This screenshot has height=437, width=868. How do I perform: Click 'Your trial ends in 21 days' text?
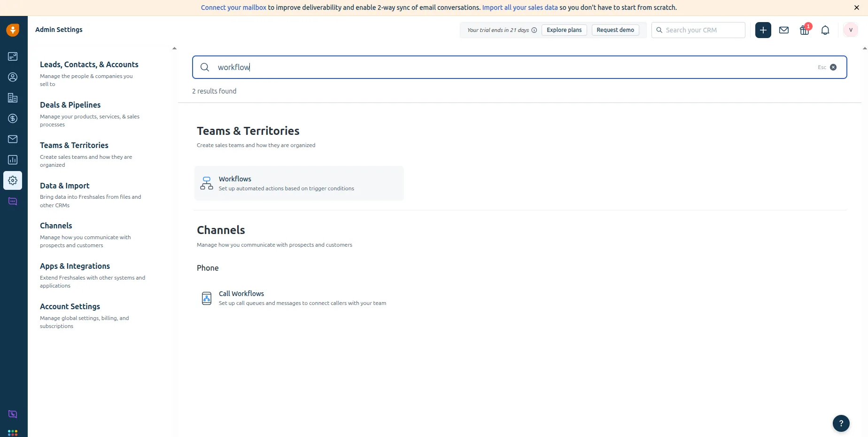click(x=498, y=30)
